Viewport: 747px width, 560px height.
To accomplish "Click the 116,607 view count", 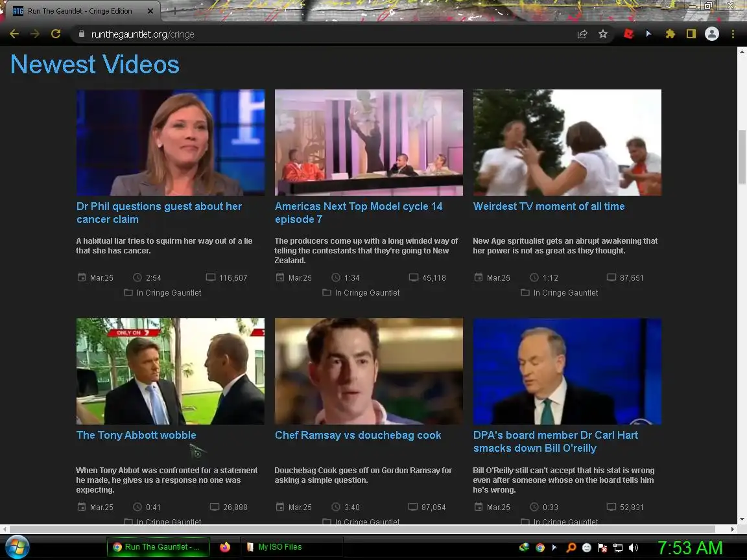I will pos(233,277).
